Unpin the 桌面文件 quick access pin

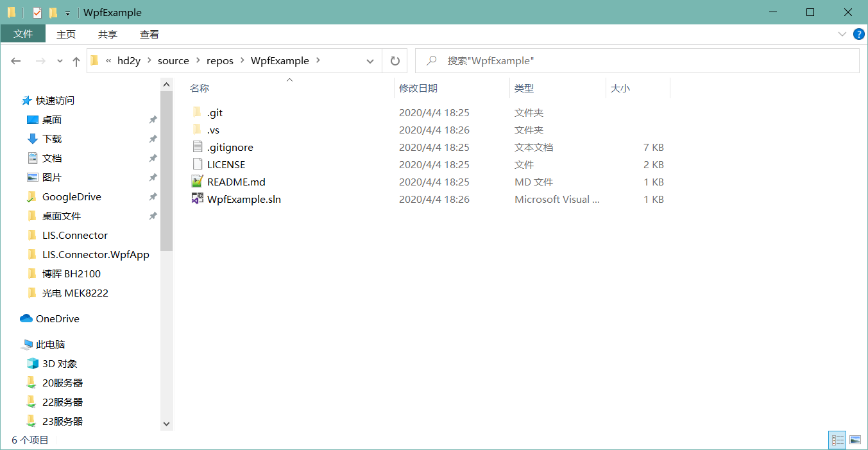(153, 216)
